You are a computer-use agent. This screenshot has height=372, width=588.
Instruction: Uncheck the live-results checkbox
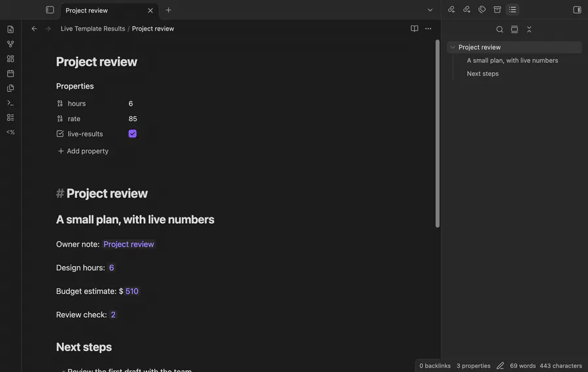[x=133, y=134]
